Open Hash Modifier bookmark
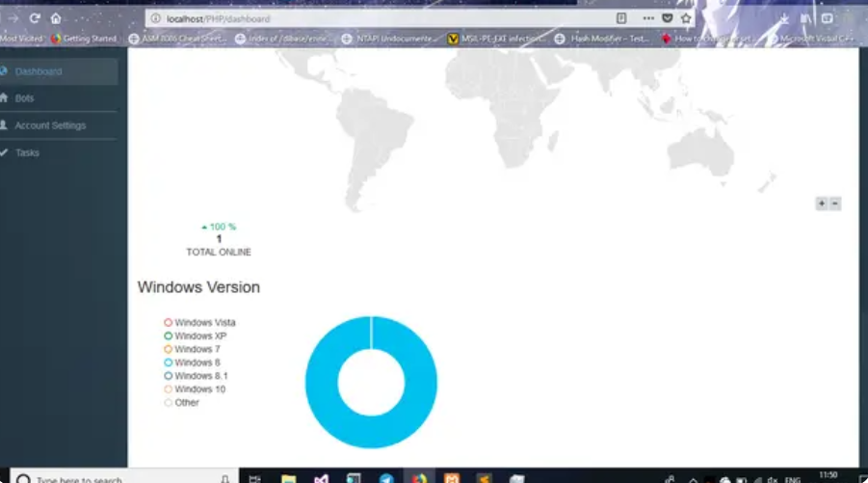Screen dimensions: 868x483 click(602, 39)
